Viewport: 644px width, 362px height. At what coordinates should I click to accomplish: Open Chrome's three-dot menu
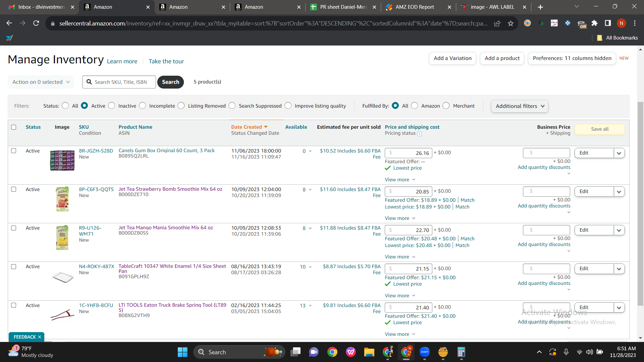pyautogui.click(x=635, y=23)
